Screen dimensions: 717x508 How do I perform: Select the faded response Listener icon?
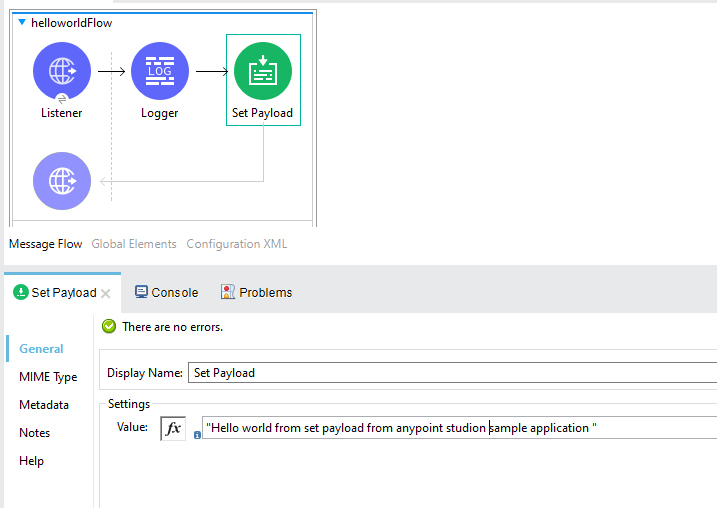62,181
